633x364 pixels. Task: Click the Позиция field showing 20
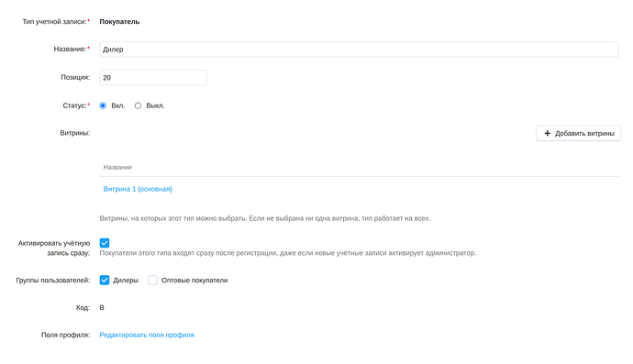153,78
